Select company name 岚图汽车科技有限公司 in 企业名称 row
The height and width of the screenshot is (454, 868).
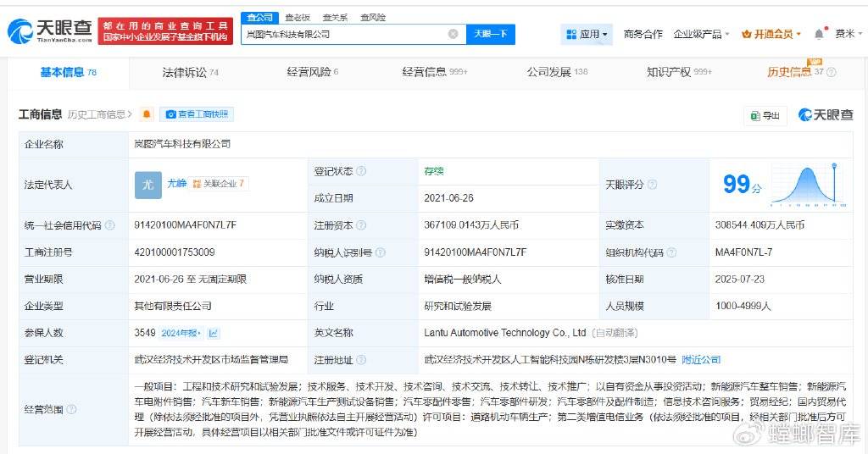182,144
